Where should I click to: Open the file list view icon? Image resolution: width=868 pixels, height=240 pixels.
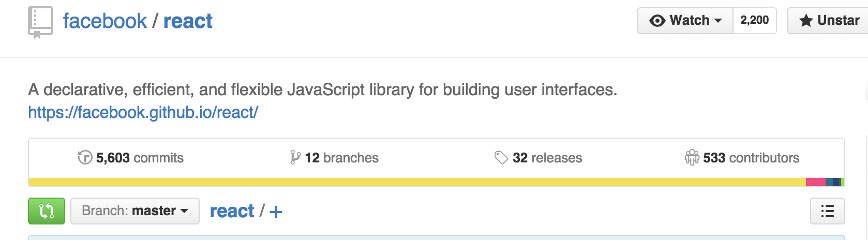[x=827, y=211]
